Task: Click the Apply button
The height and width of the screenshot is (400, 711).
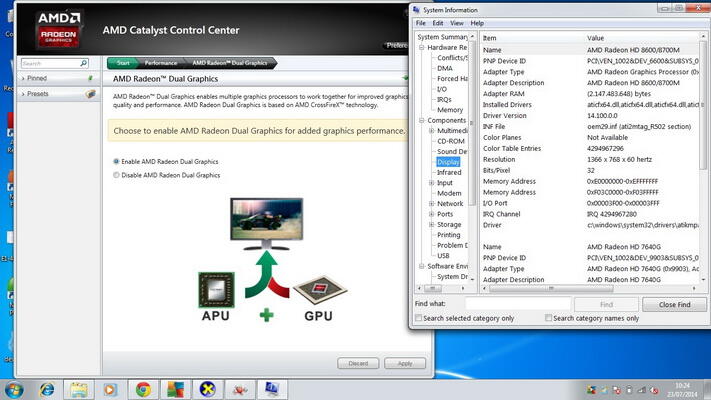Action: click(x=405, y=363)
